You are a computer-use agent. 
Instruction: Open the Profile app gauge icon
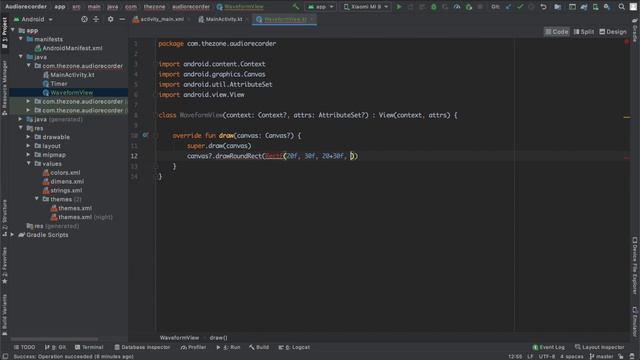[457, 7]
